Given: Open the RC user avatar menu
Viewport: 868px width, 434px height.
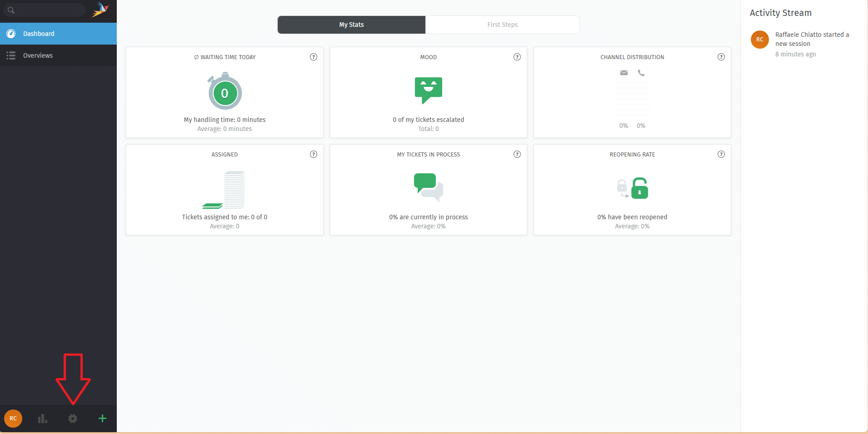Looking at the screenshot, I should (13, 419).
